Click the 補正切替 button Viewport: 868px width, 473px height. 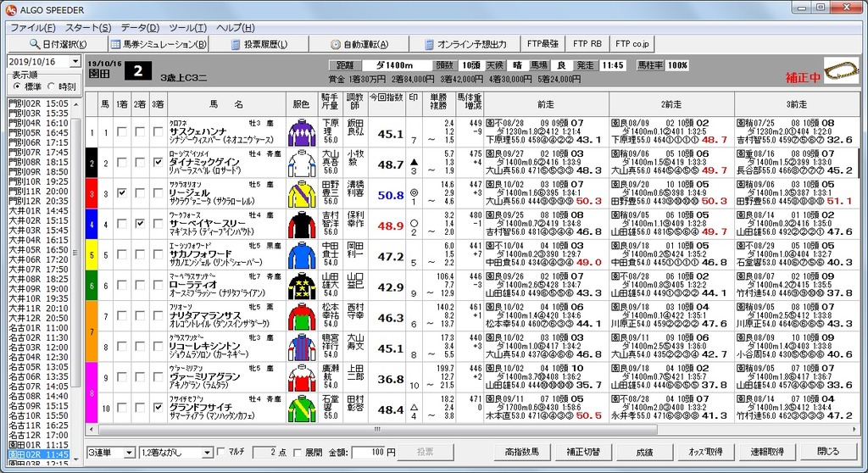pyautogui.click(x=583, y=452)
